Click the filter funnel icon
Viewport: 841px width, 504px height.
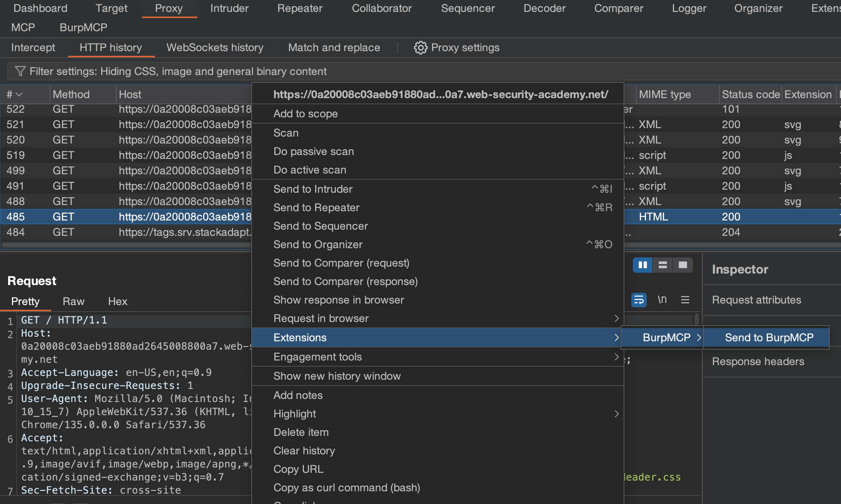(x=20, y=71)
